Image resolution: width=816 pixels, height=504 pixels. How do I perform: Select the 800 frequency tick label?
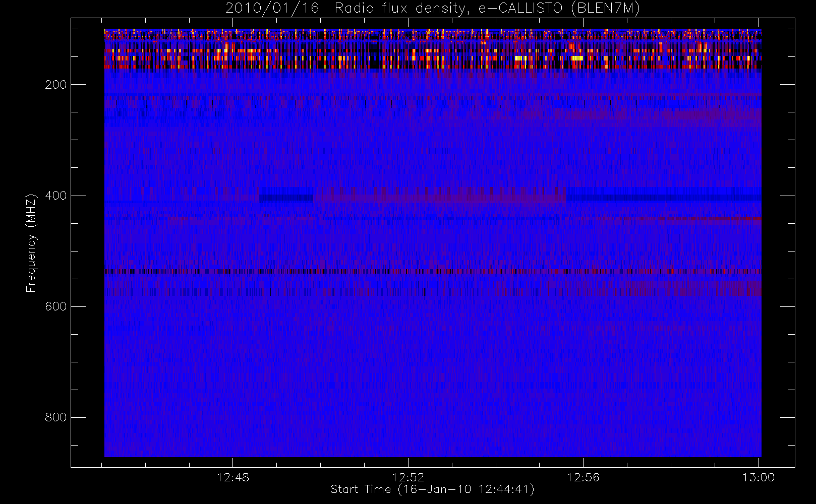click(56, 417)
